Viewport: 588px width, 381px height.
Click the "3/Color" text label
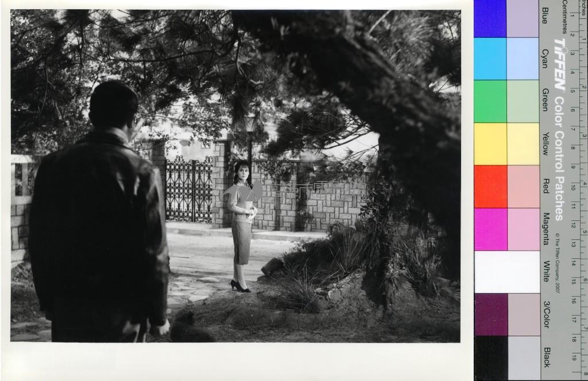545,313
